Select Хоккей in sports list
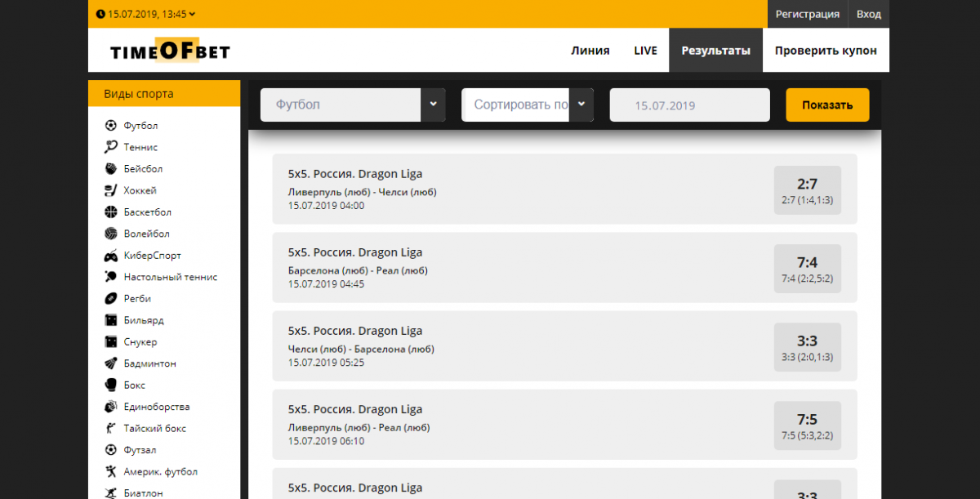980x499 pixels. [x=140, y=190]
